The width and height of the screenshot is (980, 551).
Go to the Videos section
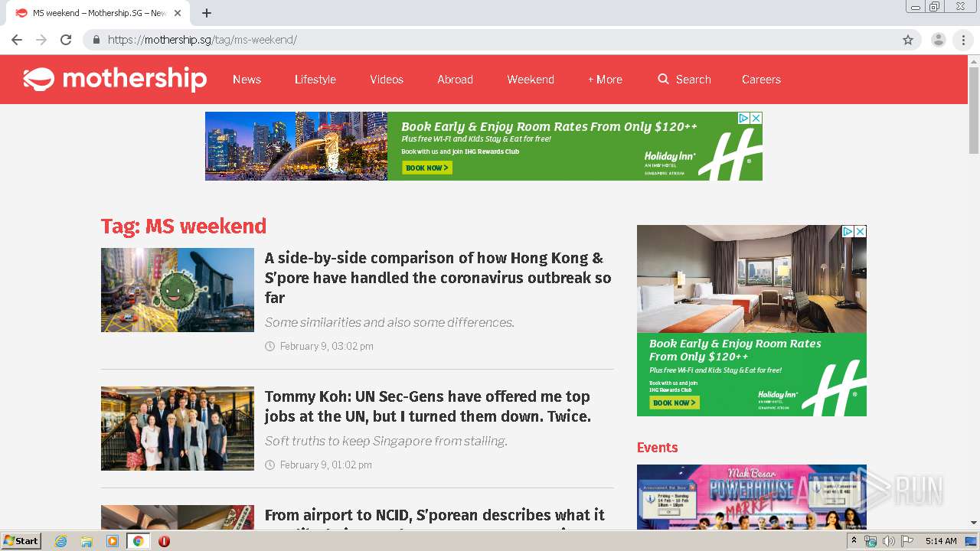click(x=387, y=80)
